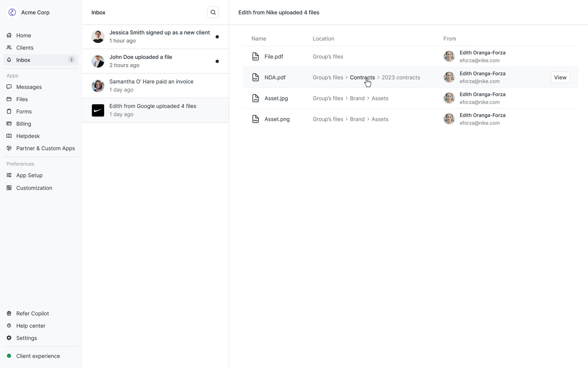This screenshot has width=588, height=368.
Task: Click the NDA.pdf file icon
Action: coord(255,77)
